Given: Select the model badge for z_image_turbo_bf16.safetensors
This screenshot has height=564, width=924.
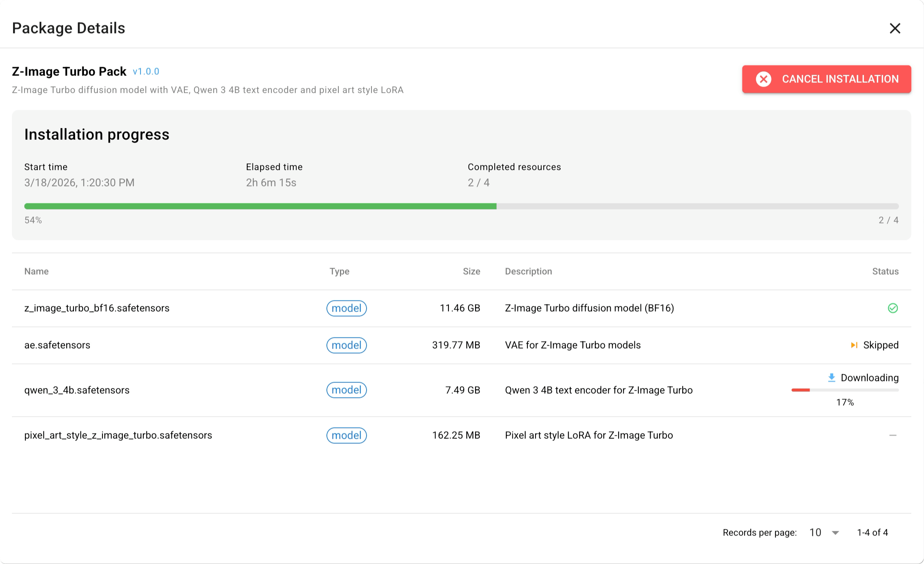Looking at the screenshot, I should (346, 308).
